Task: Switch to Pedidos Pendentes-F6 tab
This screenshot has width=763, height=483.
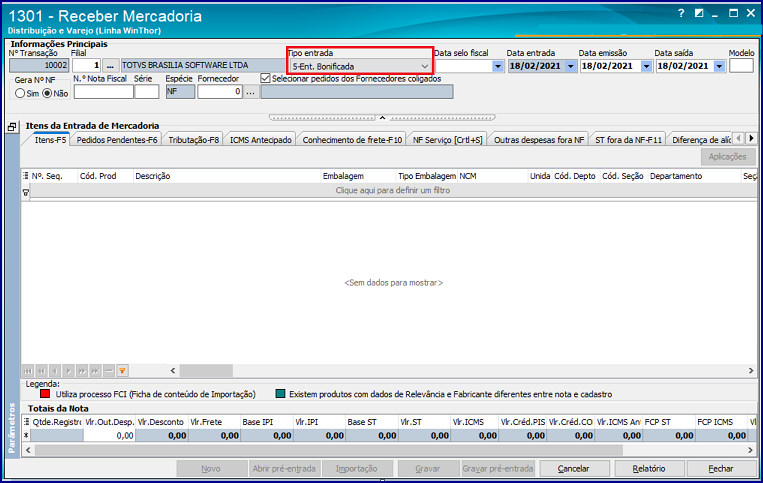Action: pyautogui.click(x=117, y=140)
